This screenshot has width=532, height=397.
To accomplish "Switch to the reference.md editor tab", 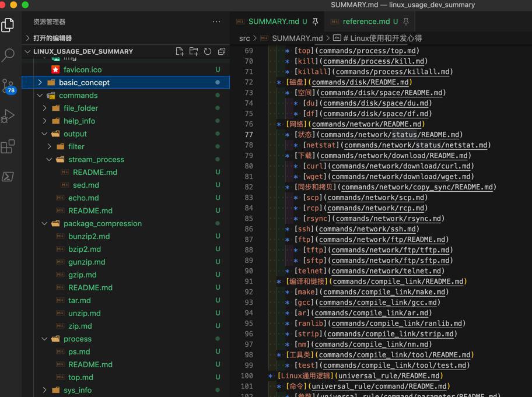I will click(x=370, y=22).
